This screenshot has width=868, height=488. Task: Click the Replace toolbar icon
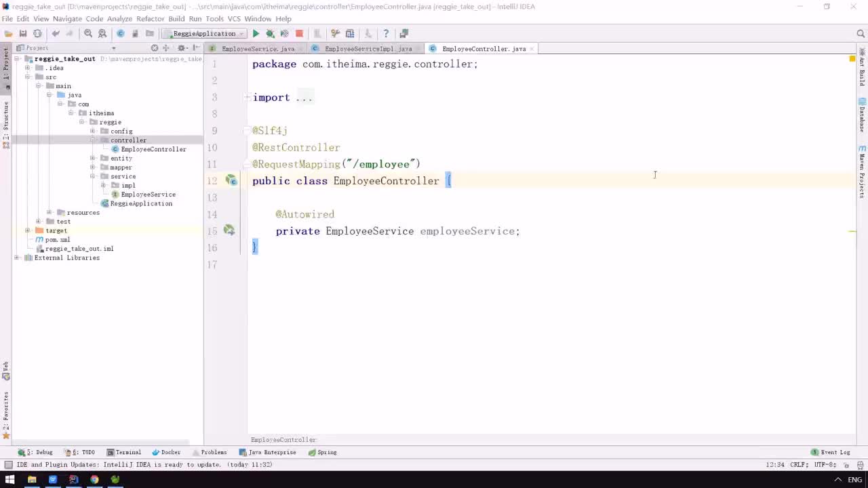(x=102, y=33)
